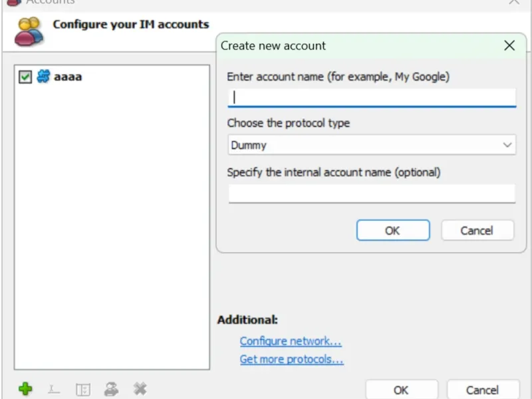This screenshot has height=399, width=532.
Task: Click the green plus add account icon
Action: click(25, 389)
